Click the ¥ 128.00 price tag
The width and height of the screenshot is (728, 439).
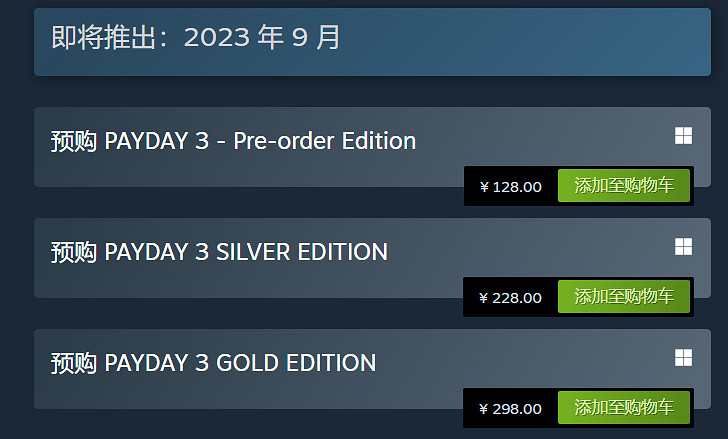point(511,187)
